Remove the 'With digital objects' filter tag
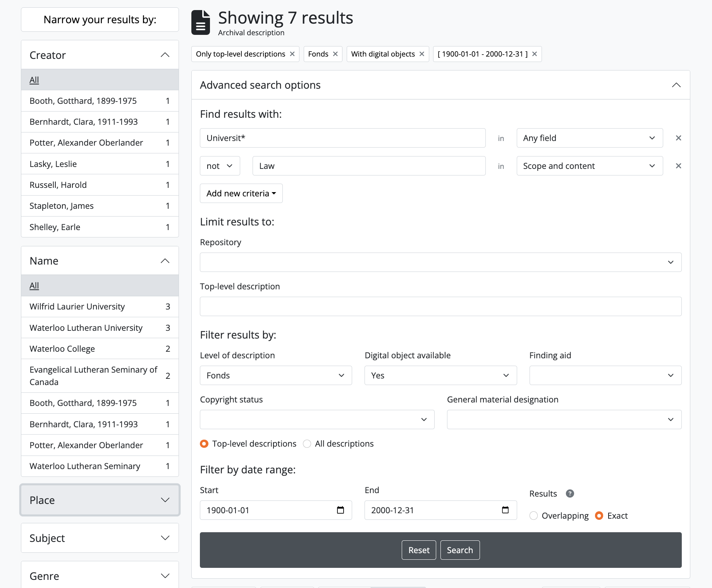 422,54
